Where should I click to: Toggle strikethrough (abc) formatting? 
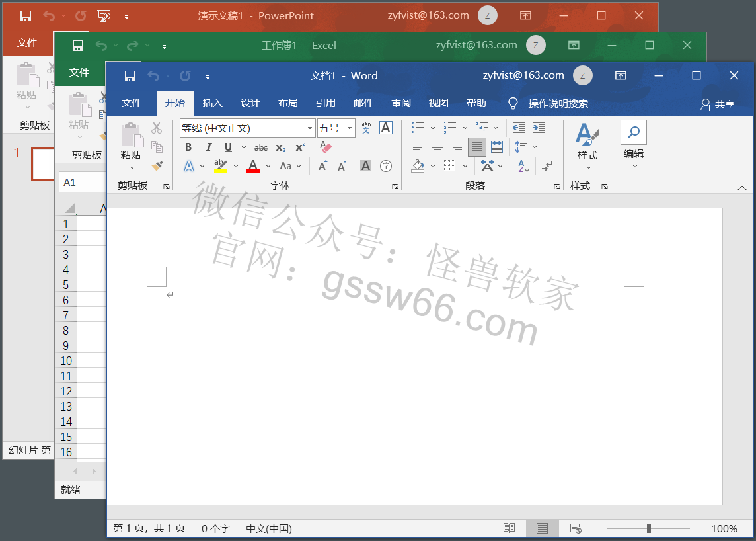261,147
